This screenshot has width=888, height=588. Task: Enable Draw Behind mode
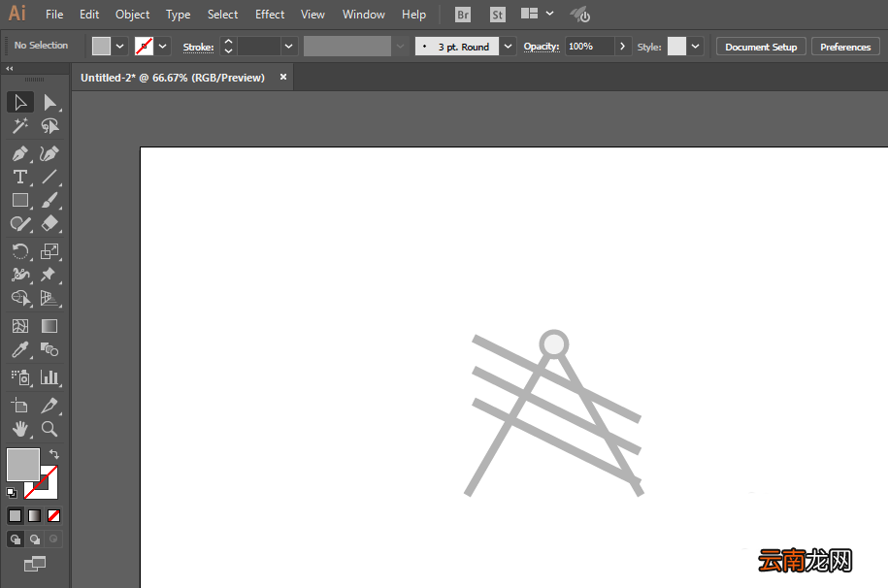[35, 539]
